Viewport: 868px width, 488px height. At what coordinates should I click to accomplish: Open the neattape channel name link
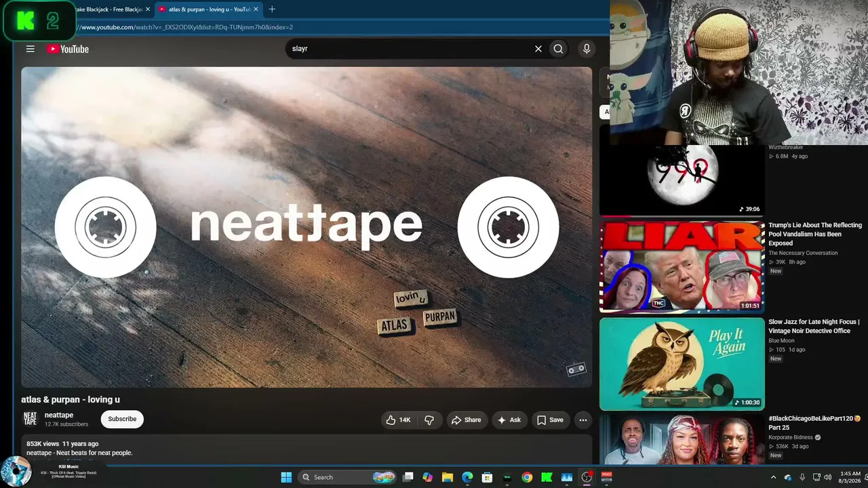pyautogui.click(x=59, y=415)
